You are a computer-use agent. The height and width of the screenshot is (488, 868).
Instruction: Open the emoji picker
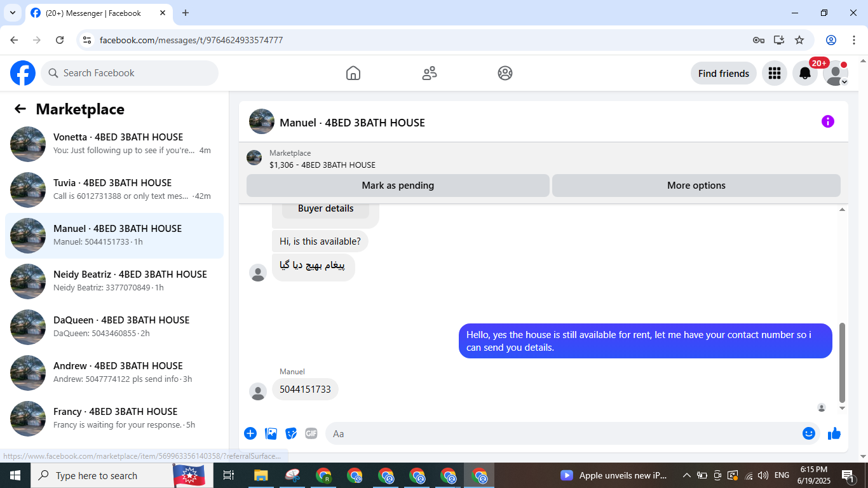pyautogui.click(x=808, y=433)
